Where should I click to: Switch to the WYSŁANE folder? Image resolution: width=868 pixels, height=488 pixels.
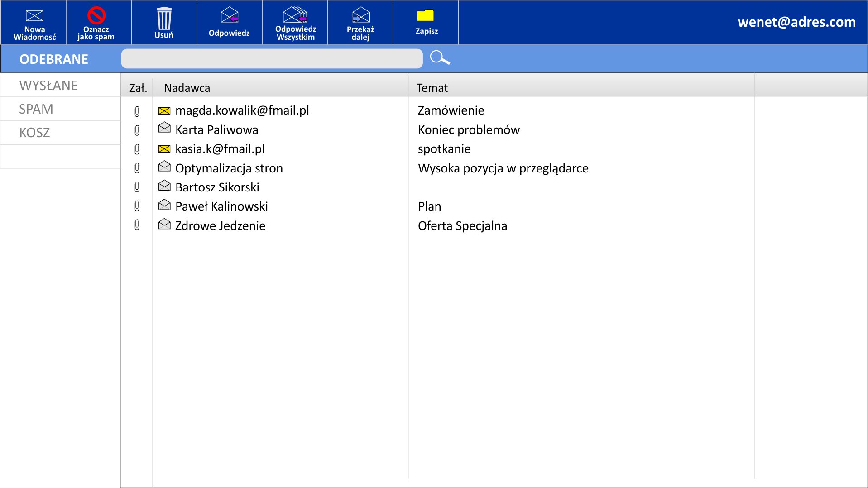pyautogui.click(x=48, y=86)
